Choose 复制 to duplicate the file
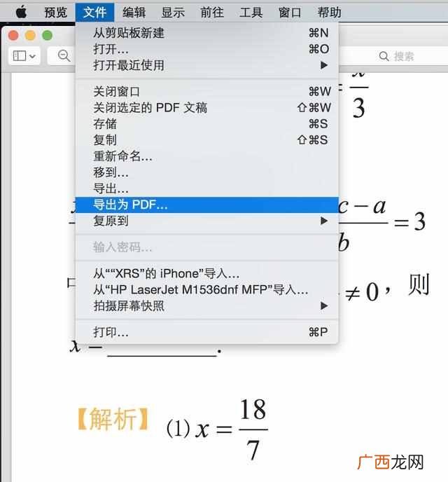 (206, 140)
